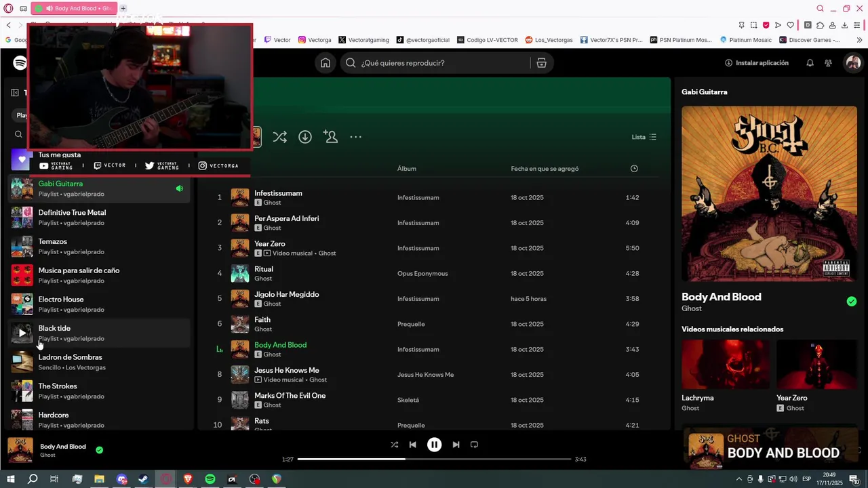
Task: Open the Temazos playlist
Action: pos(98,247)
